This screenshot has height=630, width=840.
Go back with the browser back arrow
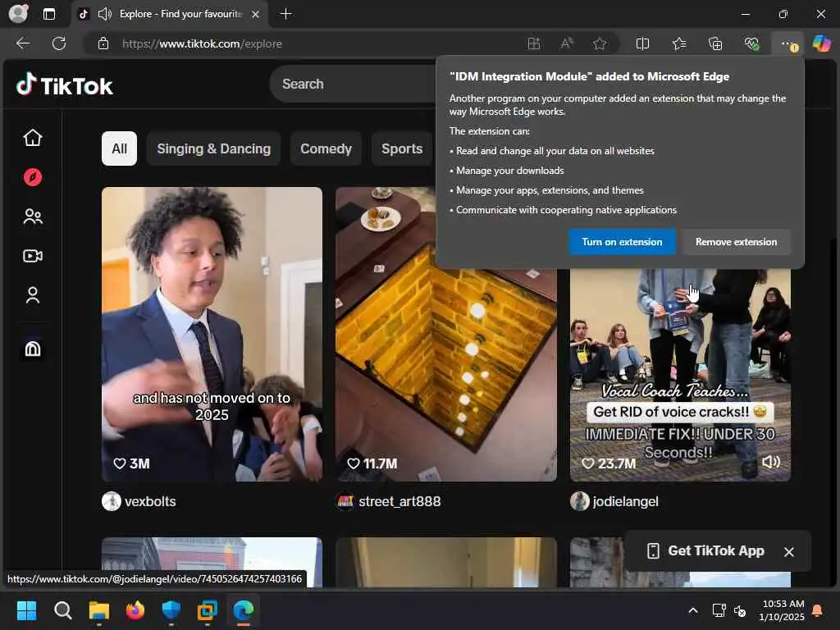[x=22, y=43]
